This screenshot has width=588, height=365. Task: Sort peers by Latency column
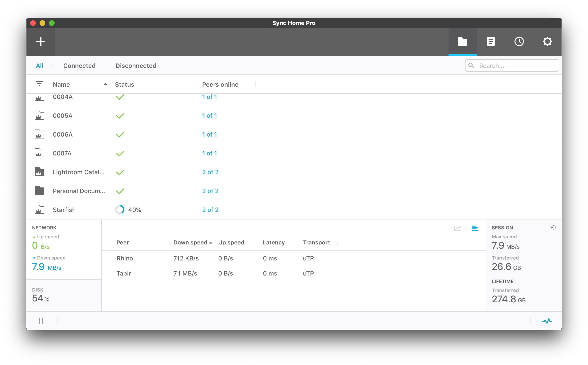coord(274,243)
